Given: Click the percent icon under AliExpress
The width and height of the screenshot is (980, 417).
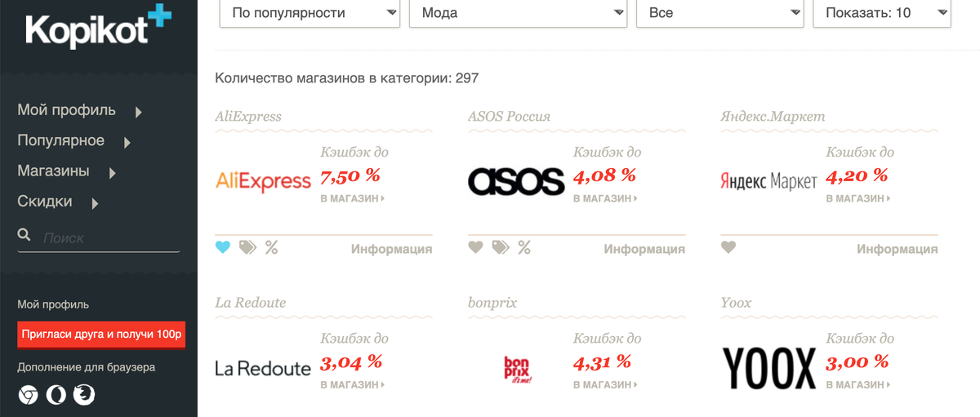Looking at the screenshot, I should click(x=271, y=248).
